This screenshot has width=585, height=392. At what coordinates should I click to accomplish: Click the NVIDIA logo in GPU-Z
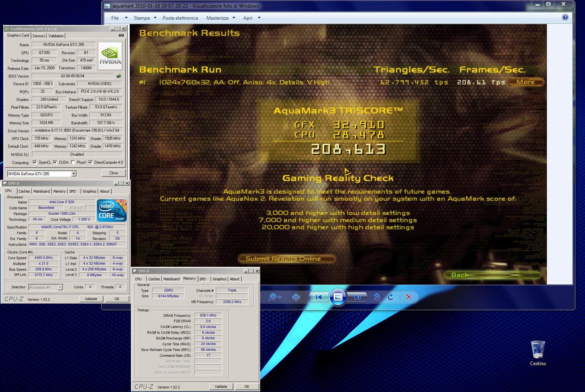point(110,56)
